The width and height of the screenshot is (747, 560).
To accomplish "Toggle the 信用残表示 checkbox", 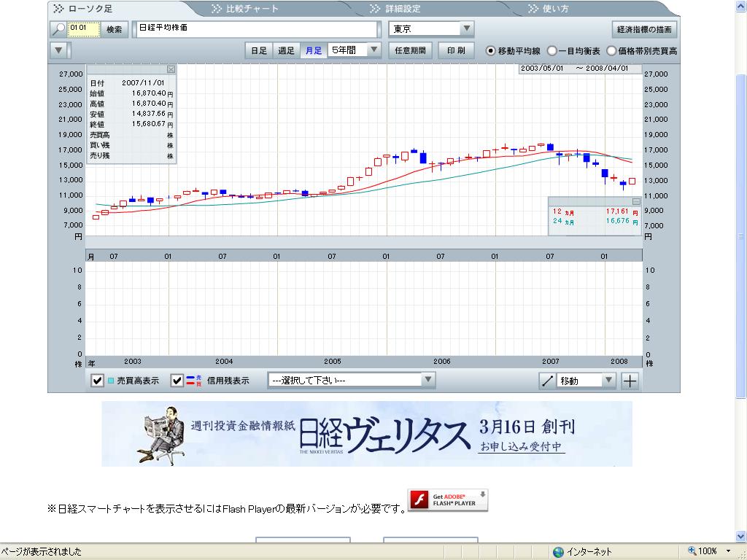I will tap(177, 381).
